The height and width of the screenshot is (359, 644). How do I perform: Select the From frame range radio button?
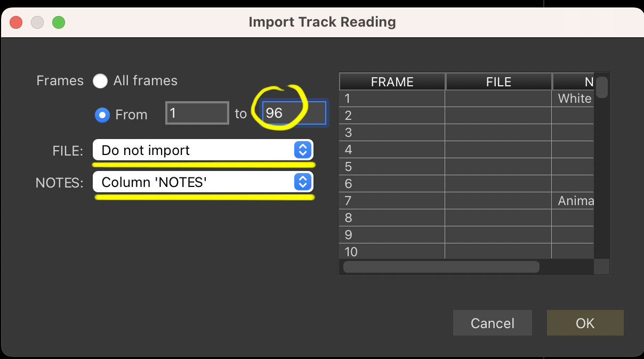[x=102, y=115]
